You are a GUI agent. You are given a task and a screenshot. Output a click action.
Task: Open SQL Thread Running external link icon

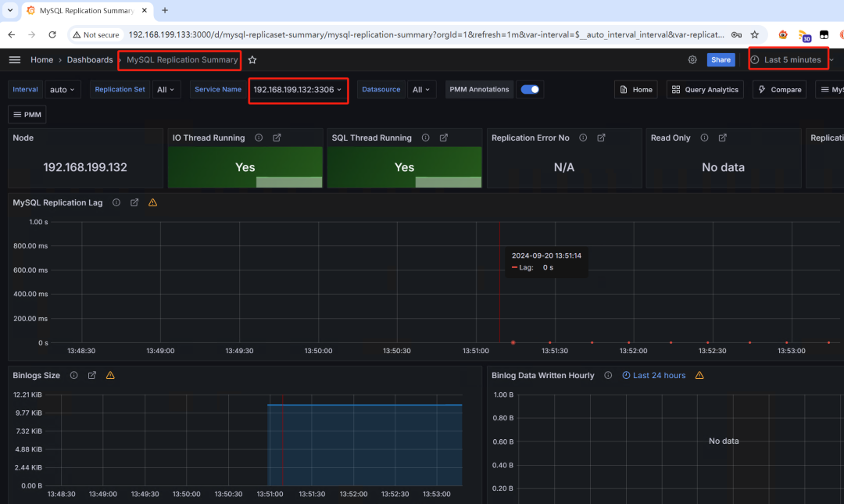point(444,138)
